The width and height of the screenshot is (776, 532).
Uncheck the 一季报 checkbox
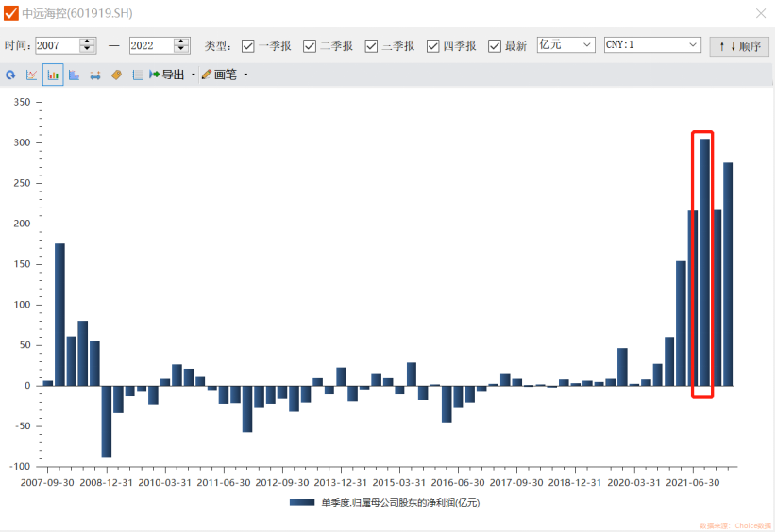pyautogui.click(x=248, y=46)
